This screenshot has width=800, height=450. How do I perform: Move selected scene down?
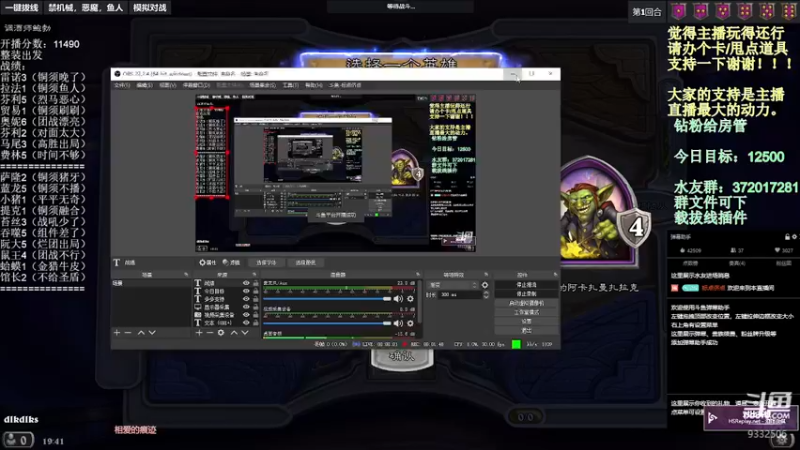(x=152, y=333)
